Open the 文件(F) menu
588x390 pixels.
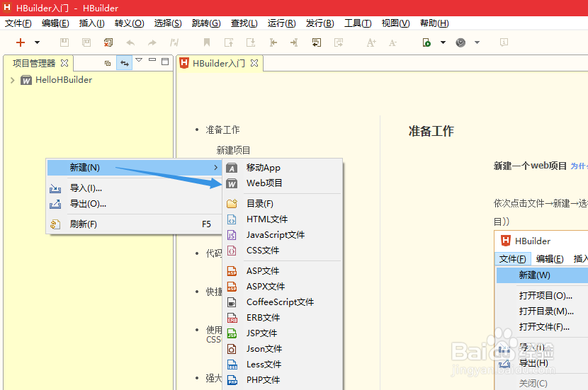(x=18, y=23)
